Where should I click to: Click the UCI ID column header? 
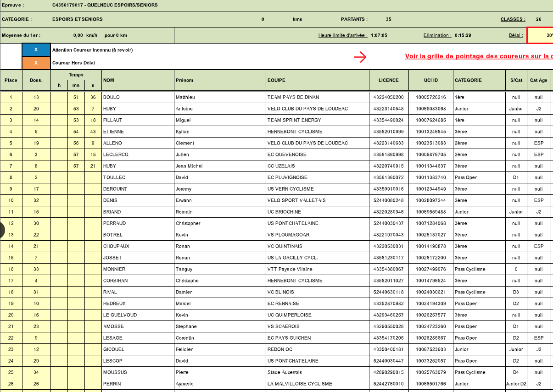(x=430, y=80)
